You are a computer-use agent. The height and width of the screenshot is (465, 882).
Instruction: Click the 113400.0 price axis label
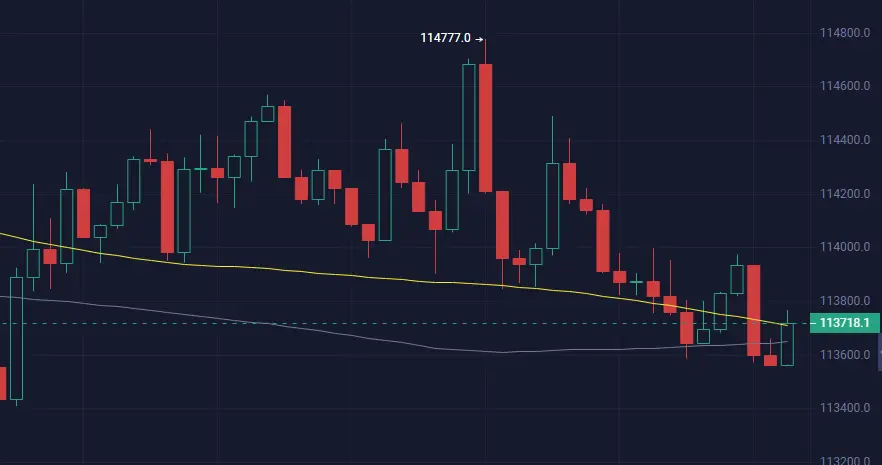[x=845, y=408]
